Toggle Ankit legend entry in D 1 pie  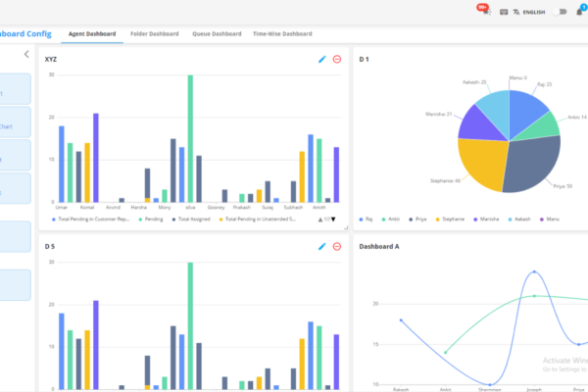(391, 220)
